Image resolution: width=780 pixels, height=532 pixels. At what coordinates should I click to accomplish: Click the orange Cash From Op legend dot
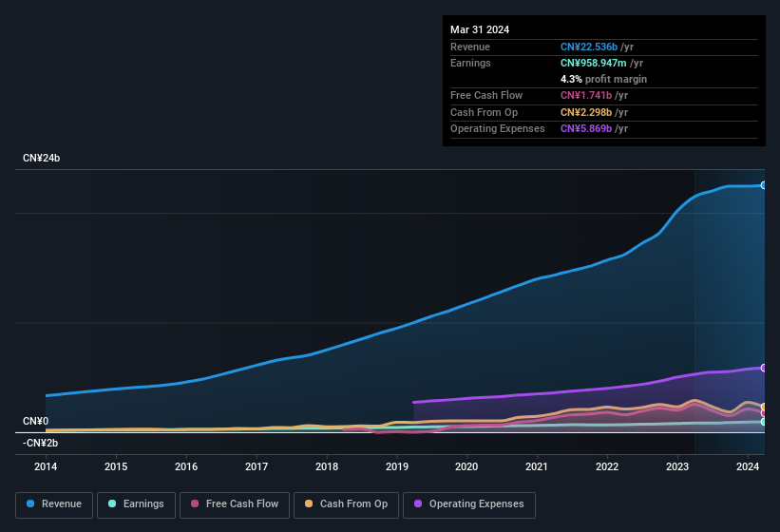[309, 503]
